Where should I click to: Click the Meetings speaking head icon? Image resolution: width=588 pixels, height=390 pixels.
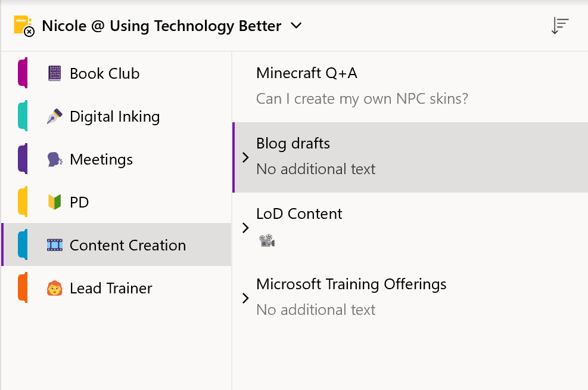click(55, 159)
